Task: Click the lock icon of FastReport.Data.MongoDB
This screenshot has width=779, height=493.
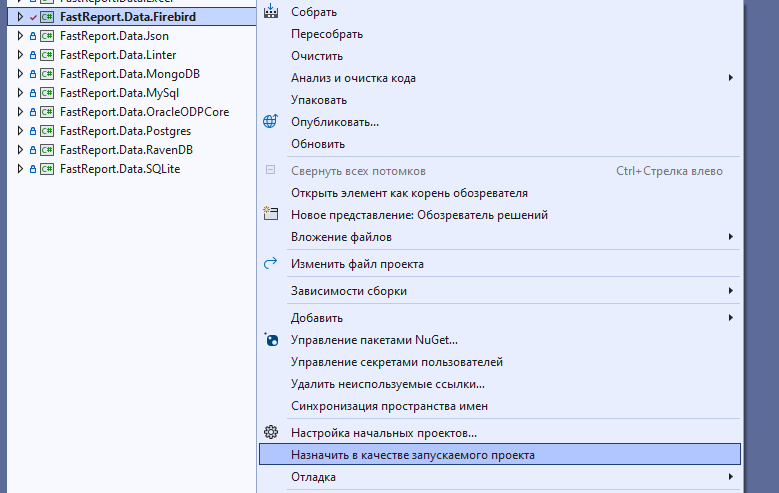Action: [33, 74]
